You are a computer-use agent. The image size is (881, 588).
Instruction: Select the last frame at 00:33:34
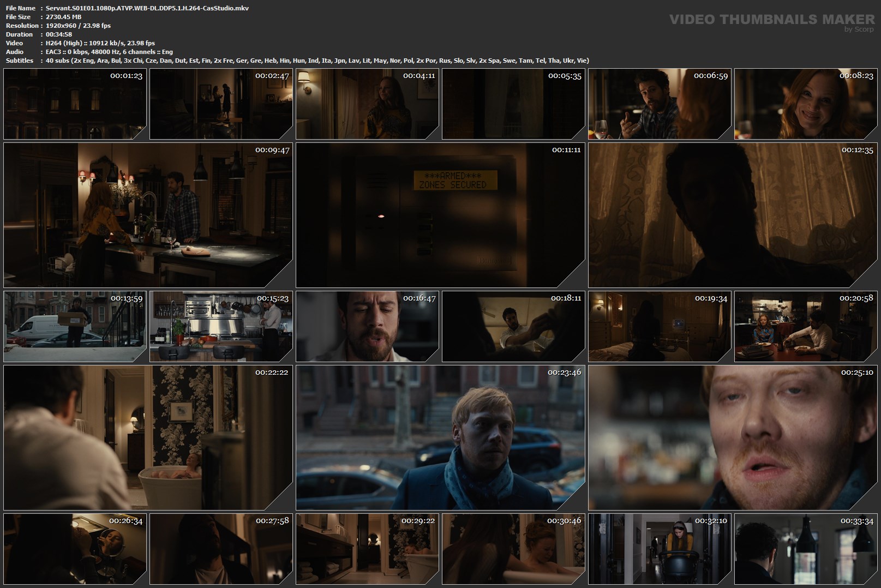(806, 549)
